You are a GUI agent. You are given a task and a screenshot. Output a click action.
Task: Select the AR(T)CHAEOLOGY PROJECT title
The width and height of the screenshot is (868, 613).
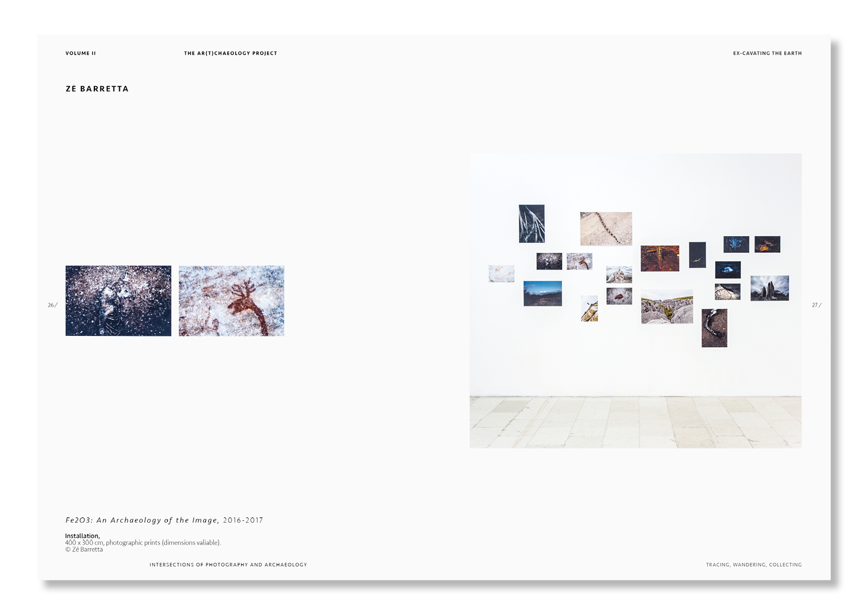(x=230, y=53)
